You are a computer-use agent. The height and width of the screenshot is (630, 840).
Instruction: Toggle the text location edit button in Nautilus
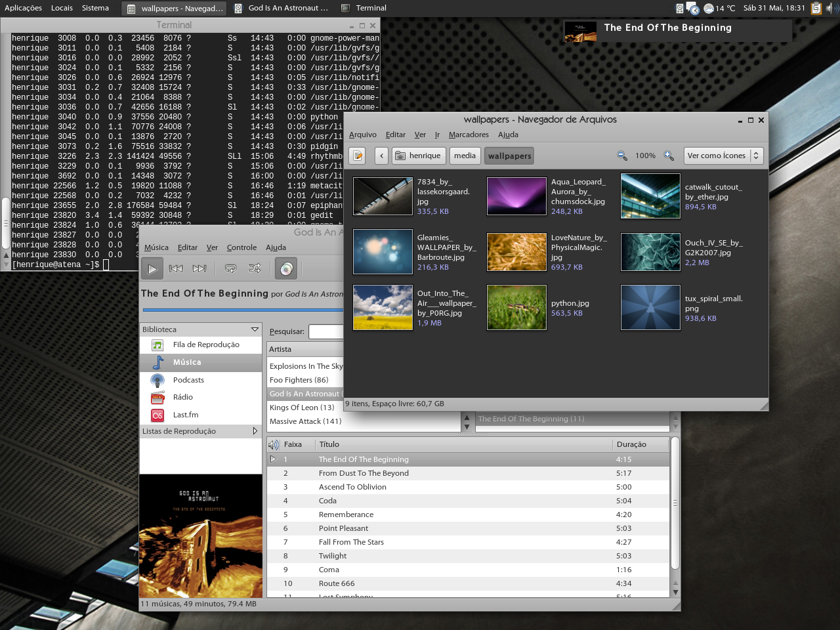[x=358, y=156]
